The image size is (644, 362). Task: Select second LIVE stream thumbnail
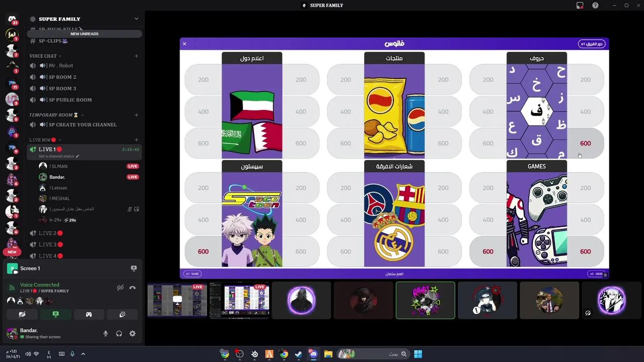point(239,300)
